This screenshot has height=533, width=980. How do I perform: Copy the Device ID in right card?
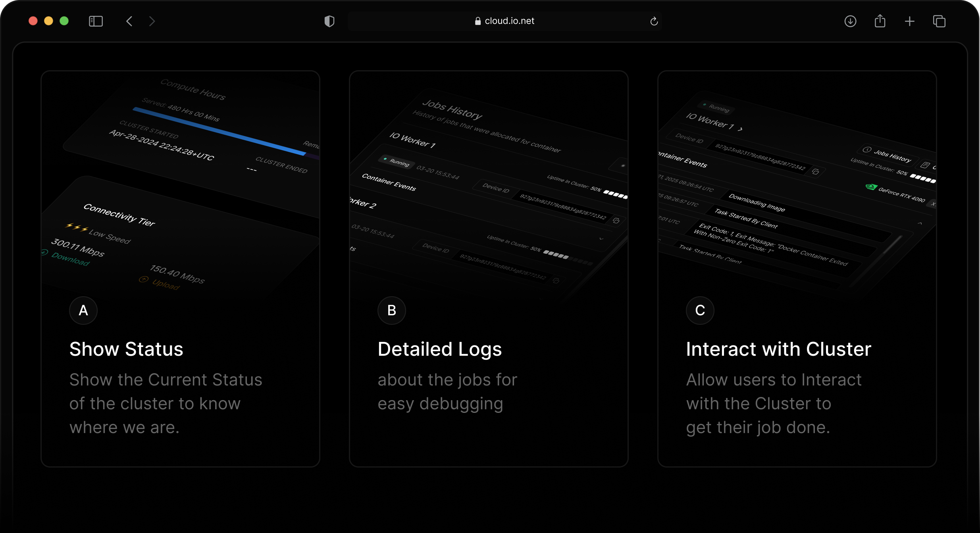point(816,172)
